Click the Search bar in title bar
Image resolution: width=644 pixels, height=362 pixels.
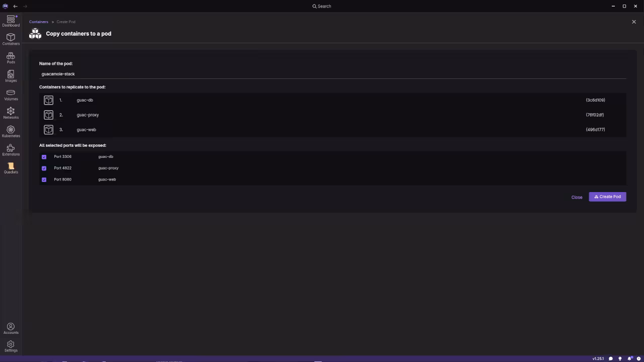coord(322,6)
